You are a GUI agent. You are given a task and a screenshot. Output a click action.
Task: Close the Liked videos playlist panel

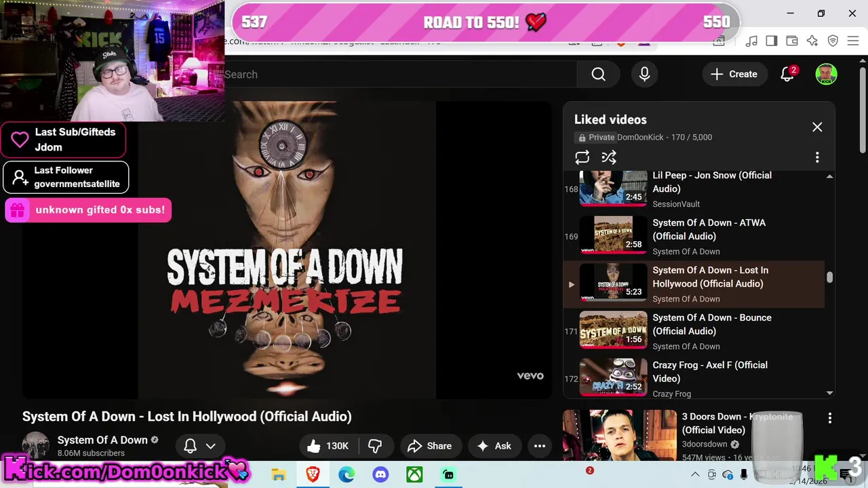[817, 127]
